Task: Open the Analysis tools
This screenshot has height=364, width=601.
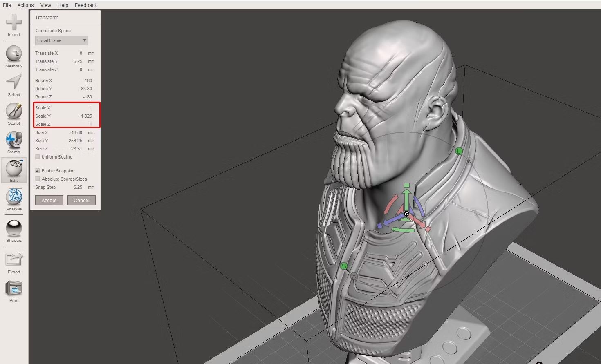Action: click(14, 200)
